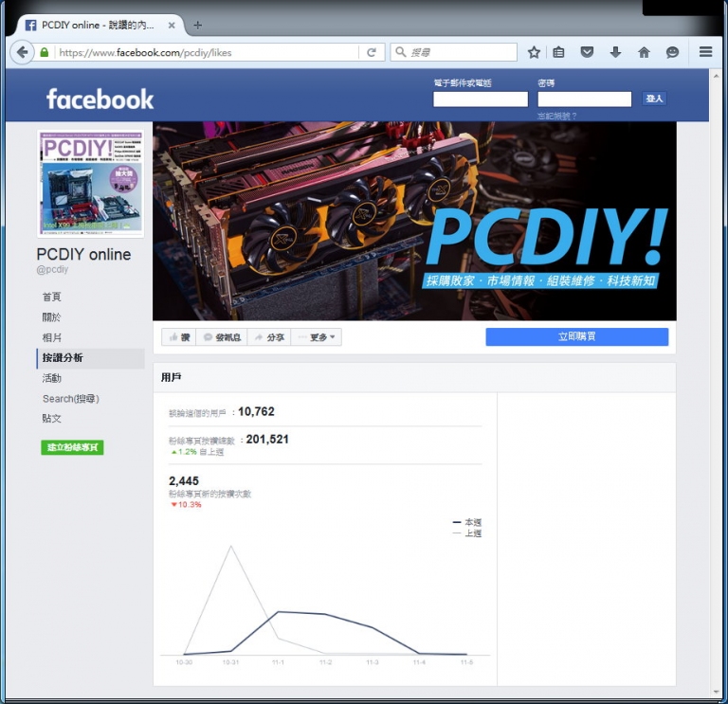This screenshot has width=728, height=704.
Task: Bookmark this page with the star icon
Action: 534,52
